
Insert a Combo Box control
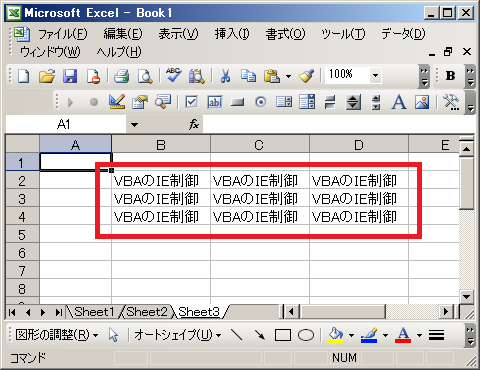(307, 102)
